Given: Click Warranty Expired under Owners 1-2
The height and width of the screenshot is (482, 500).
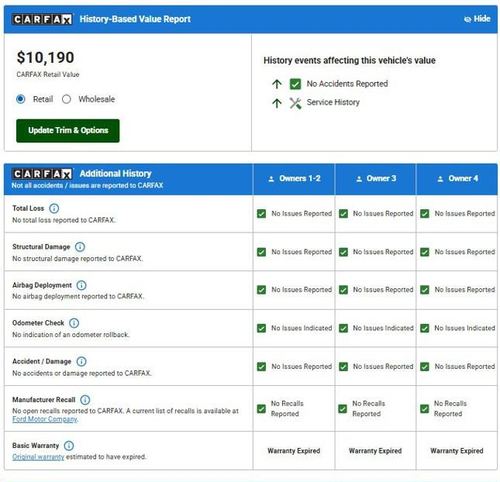Looking at the screenshot, I should click(x=294, y=451).
